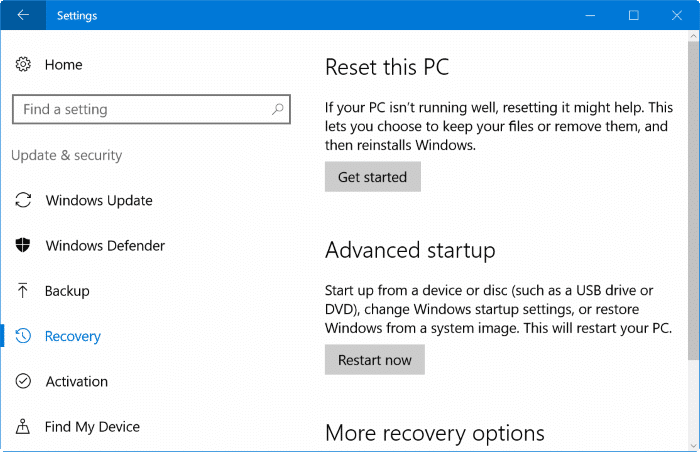The height and width of the screenshot is (452, 700).
Task: Click the Home gear icon
Action: pyautogui.click(x=23, y=64)
